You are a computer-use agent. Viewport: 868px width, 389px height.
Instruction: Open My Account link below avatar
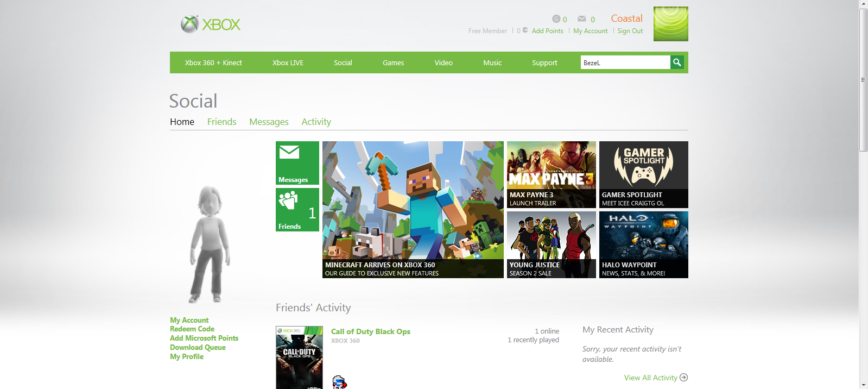click(x=189, y=320)
